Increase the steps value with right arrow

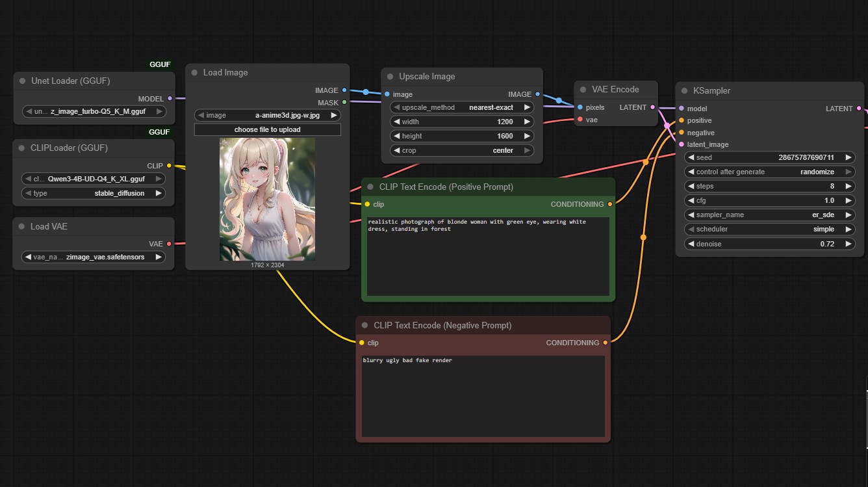[848, 187]
